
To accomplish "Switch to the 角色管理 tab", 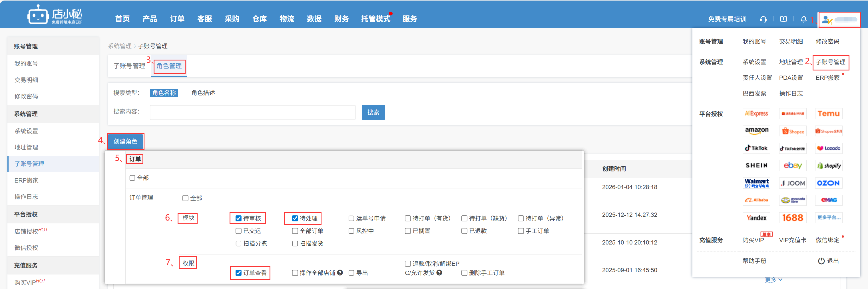I will click(169, 66).
